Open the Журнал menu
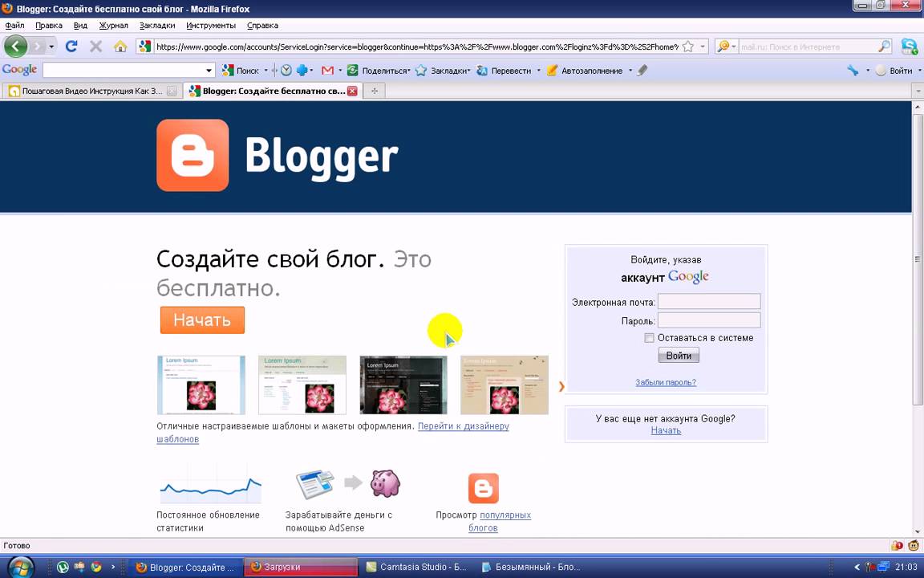924x578 pixels. click(x=113, y=26)
